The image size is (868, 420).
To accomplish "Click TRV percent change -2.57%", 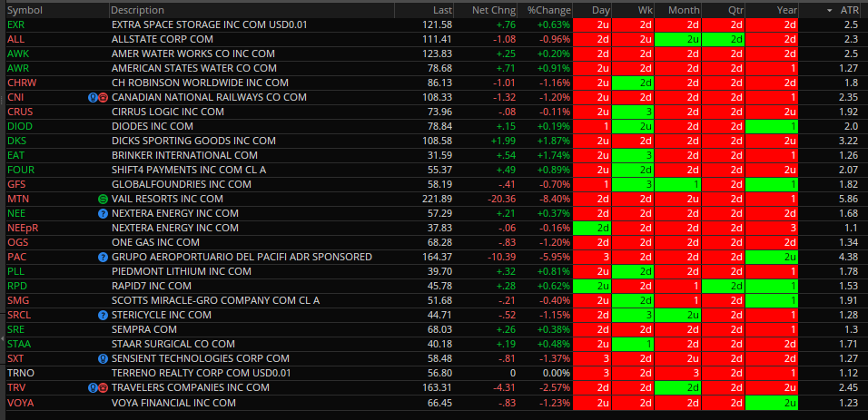I will 553,387.
